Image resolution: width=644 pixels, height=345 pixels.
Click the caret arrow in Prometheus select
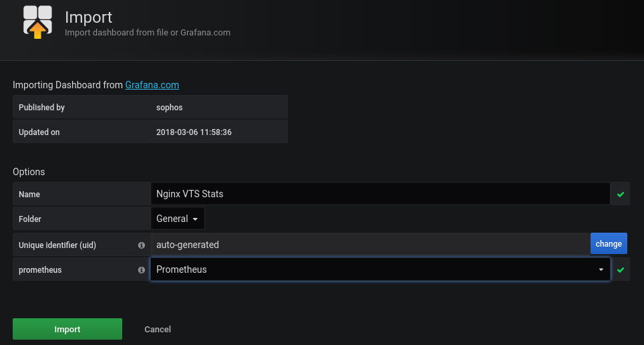(x=601, y=269)
